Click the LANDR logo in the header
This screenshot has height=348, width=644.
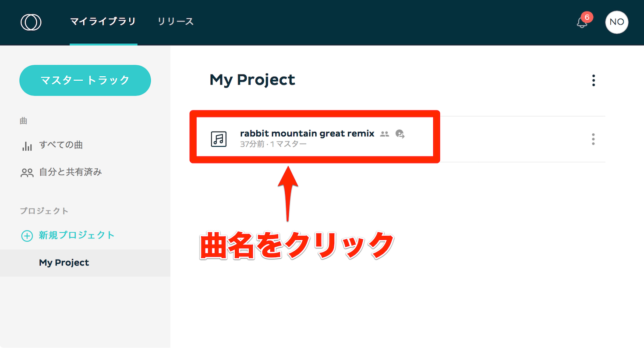[x=31, y=22]
